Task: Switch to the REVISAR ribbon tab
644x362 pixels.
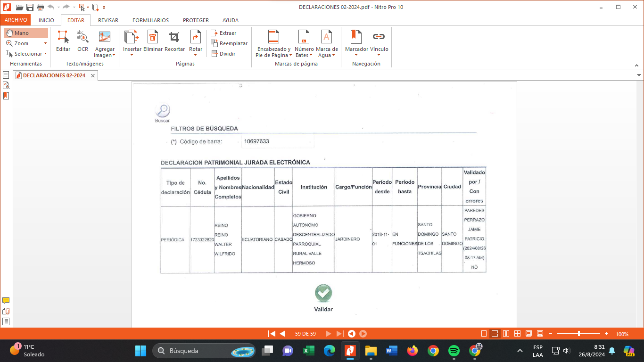Action: [108, 20]
